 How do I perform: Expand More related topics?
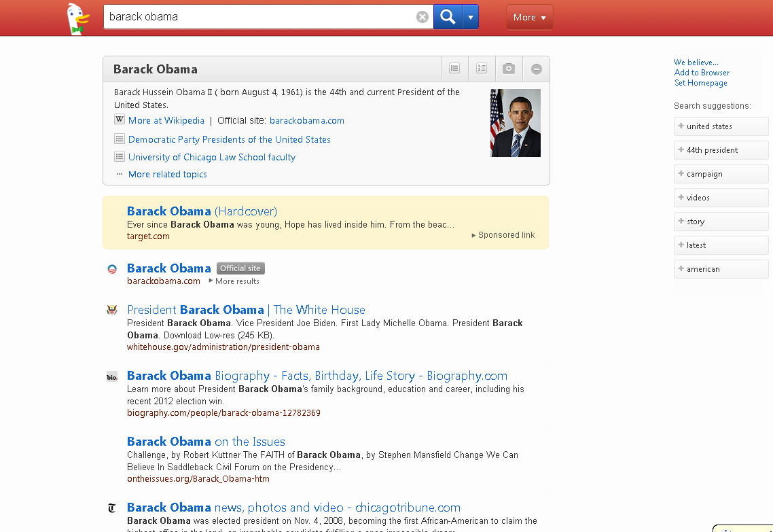click(168, 174)
